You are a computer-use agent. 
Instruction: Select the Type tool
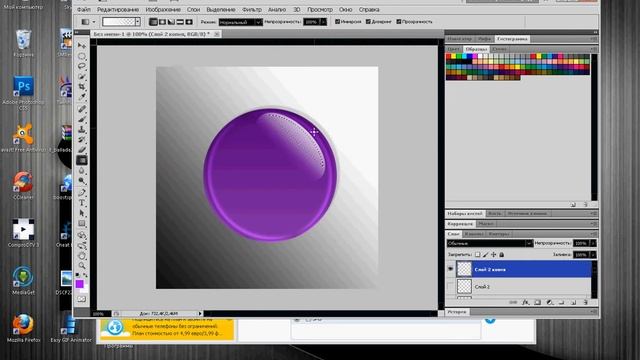point(82,203)
